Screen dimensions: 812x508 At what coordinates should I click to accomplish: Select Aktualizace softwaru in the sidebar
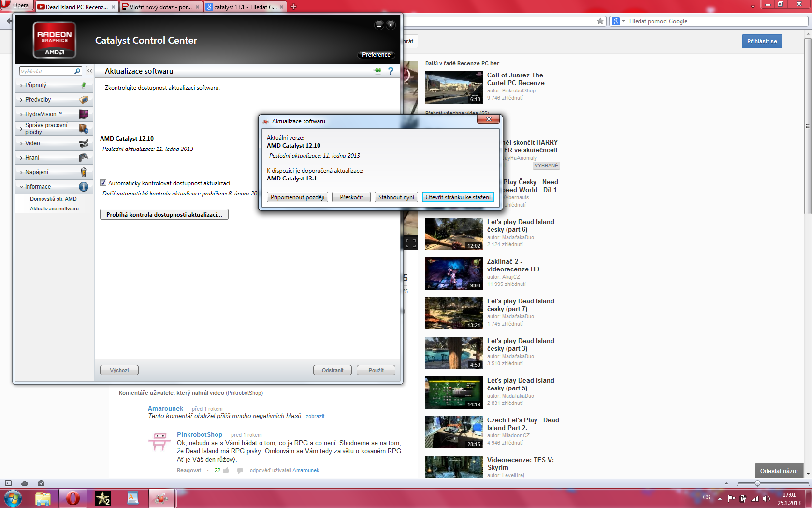point(54,209)
